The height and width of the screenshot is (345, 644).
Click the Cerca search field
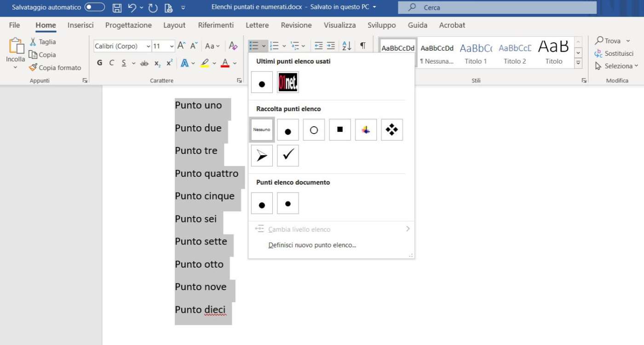497,7
